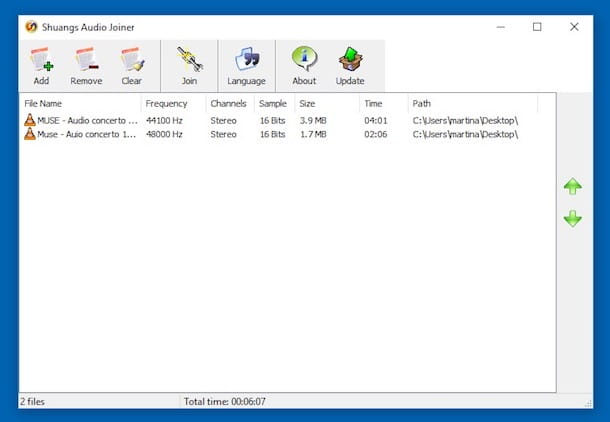The height and width of the screenshot is (422, 610).
Task: Click Stereo cell in 44100 Hz row
Action: click(224, 121)
